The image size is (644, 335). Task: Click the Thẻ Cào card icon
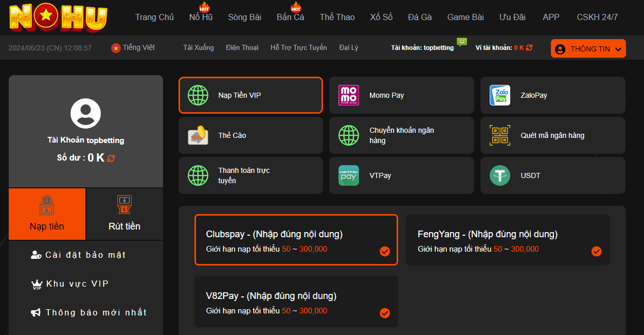point(198,135)
